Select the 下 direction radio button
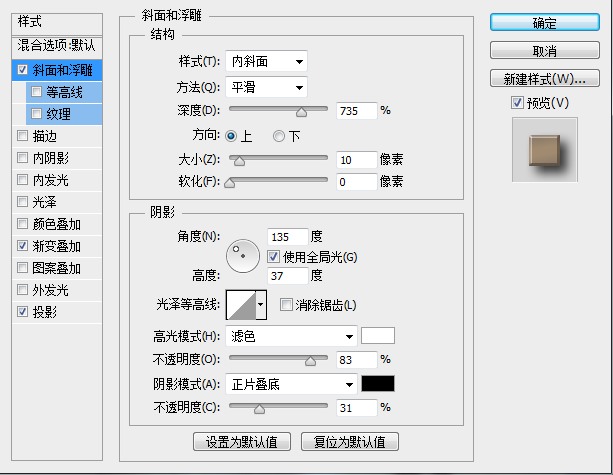 [x=279, y=136]
